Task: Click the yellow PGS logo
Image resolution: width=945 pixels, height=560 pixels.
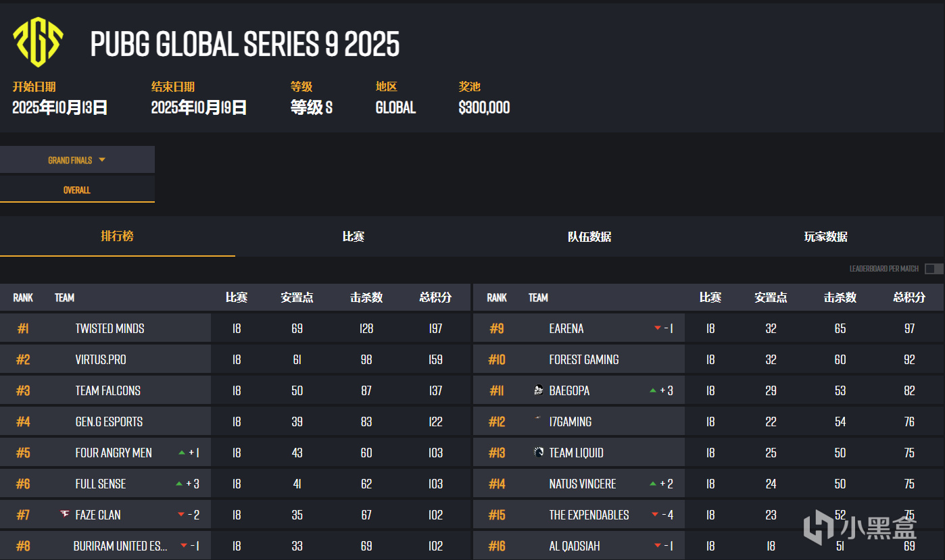Action: point(38,42)
